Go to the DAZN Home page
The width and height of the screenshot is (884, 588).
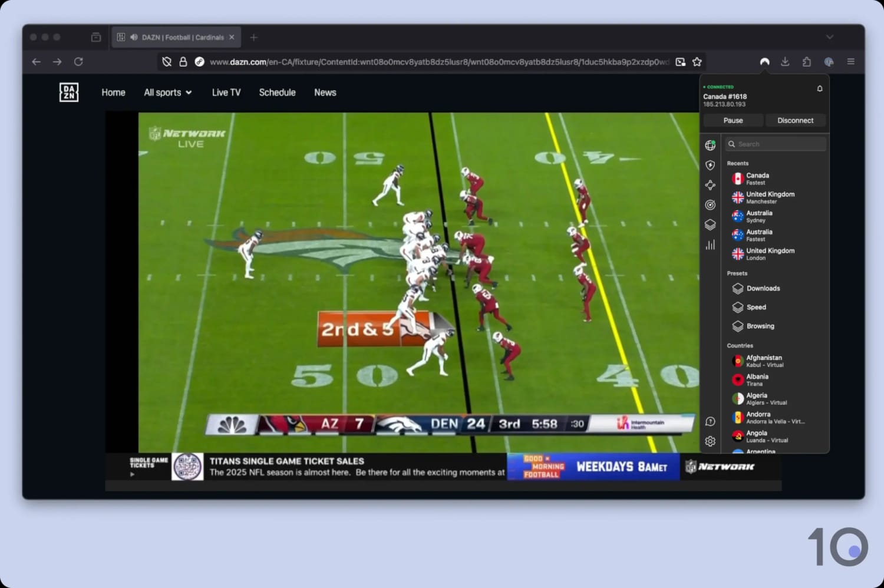(x=113, y=93)
